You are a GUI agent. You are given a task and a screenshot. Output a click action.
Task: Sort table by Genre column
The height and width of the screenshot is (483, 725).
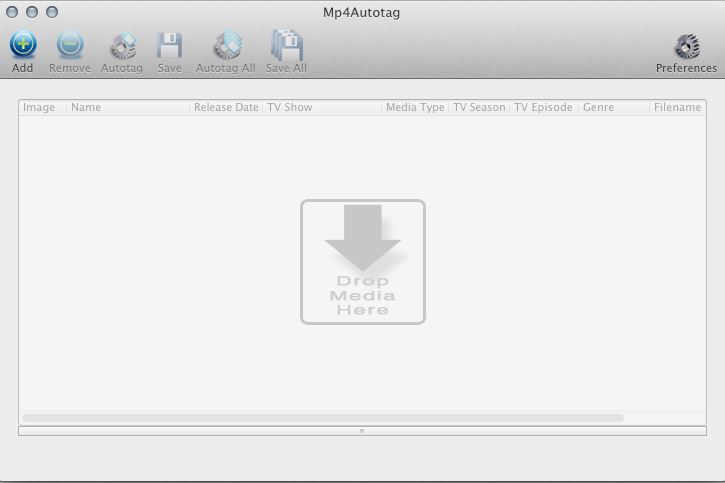pos(612,108)
